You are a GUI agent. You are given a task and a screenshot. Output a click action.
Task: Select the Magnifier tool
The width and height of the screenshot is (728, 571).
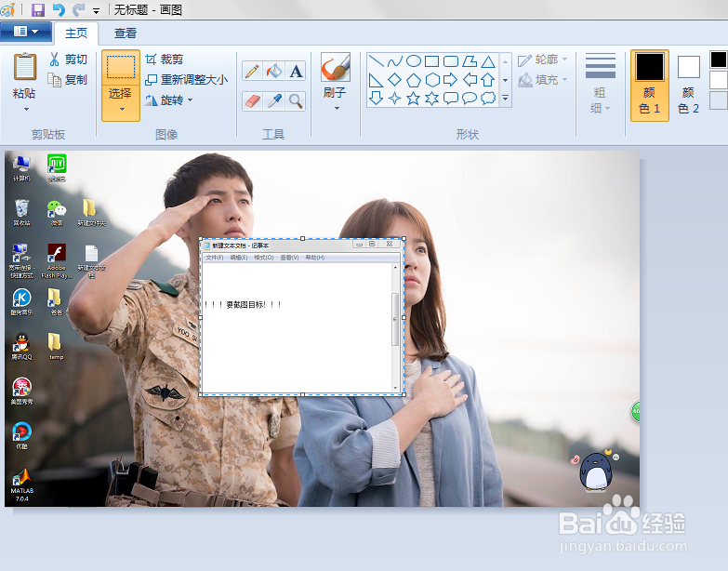coord(296,100)
